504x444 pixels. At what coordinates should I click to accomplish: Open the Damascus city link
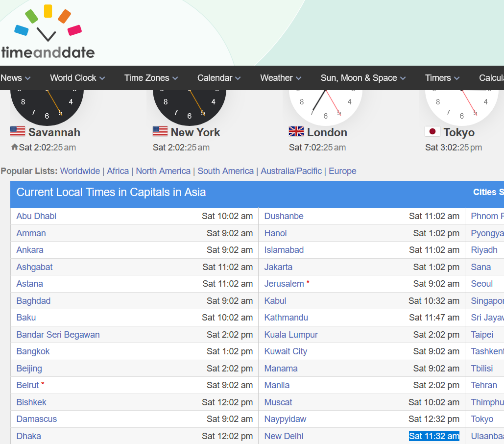click(x=37, y=419)
